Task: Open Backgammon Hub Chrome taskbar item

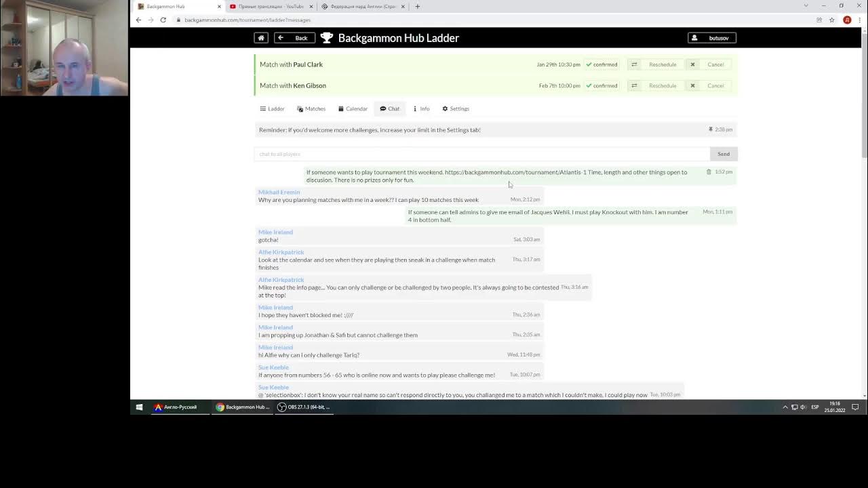Action: 242,407
